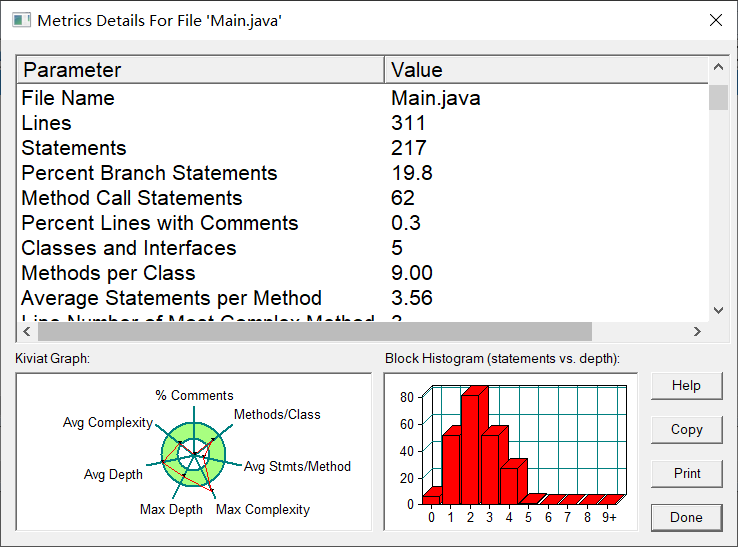The width and height of the screenshot is (738, 547).
Task: Select the Lines parameter row
Action: (362, 123)
